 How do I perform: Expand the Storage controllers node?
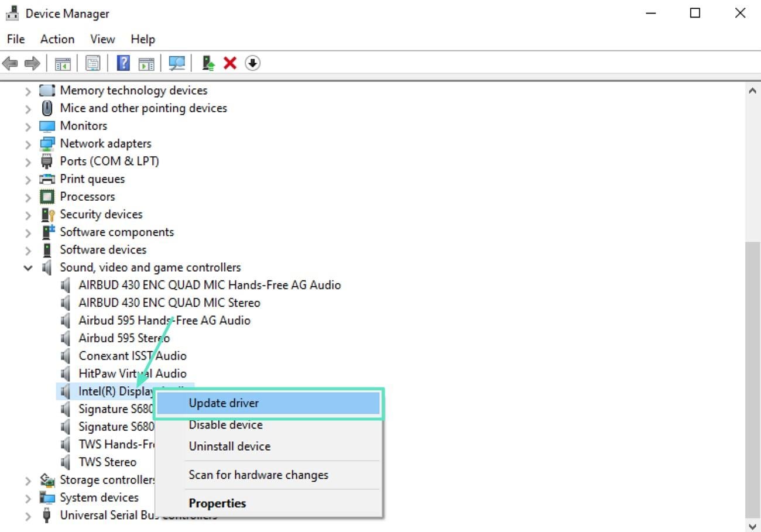tap(28, 480)
